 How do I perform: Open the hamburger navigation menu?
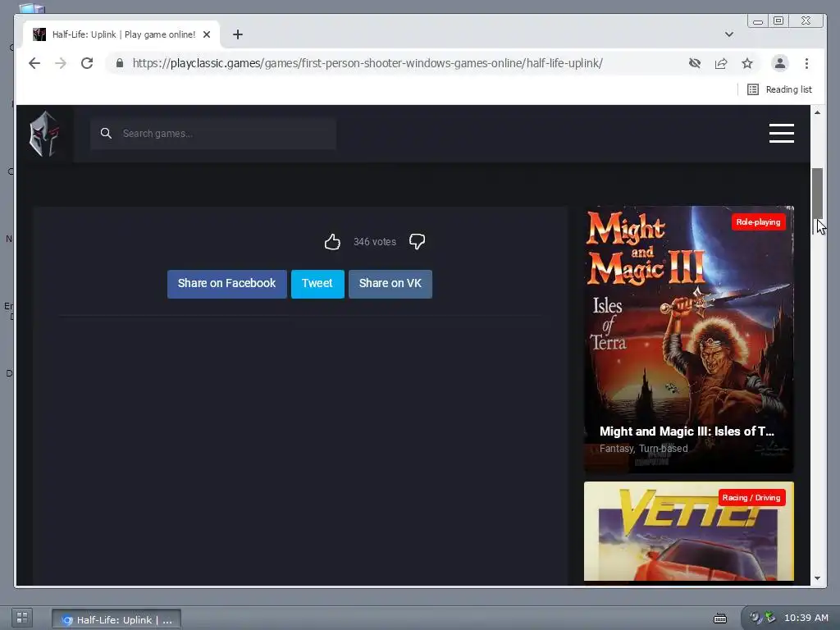click(782, 134)
